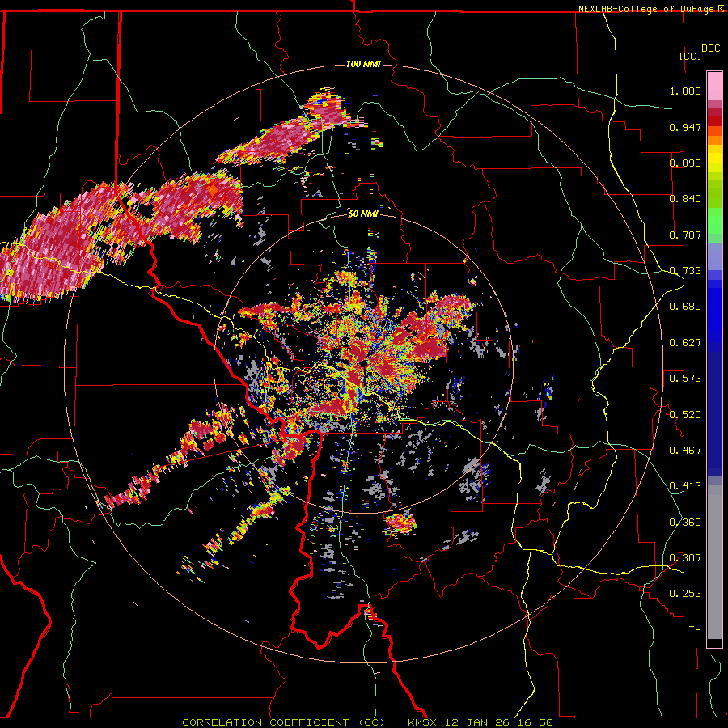
Task: Click the 50 NMI range ring label
Action: click(x=363, y=214)
